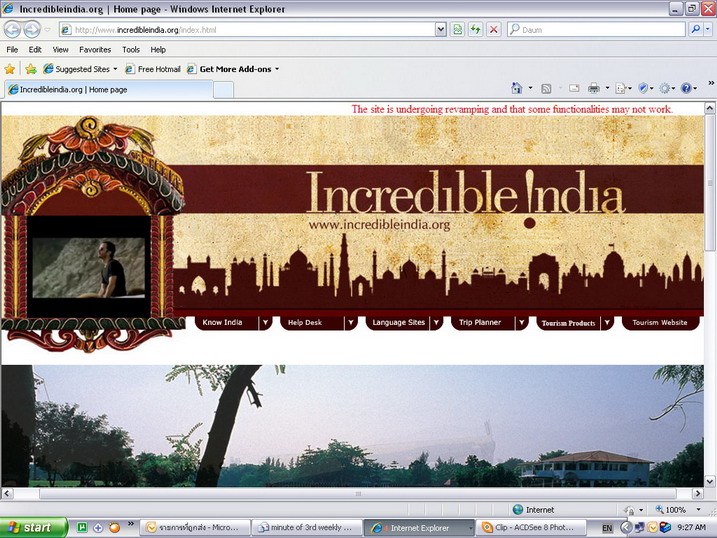This screenshot has width=717, height=538.
Task: Open the Suggested Sites favorites item
Action: pos(80,69)
